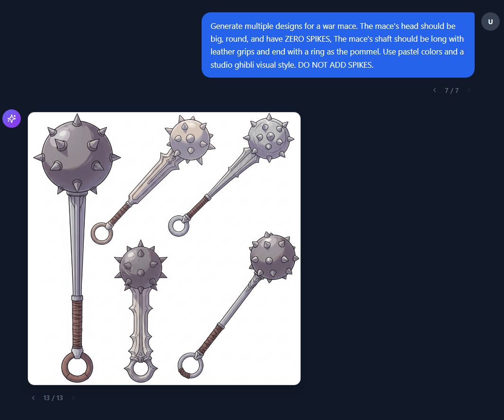Show next response after 13 / 13
Screen dimensions: 504x420
pyautogui.click(x=73, y=398)
